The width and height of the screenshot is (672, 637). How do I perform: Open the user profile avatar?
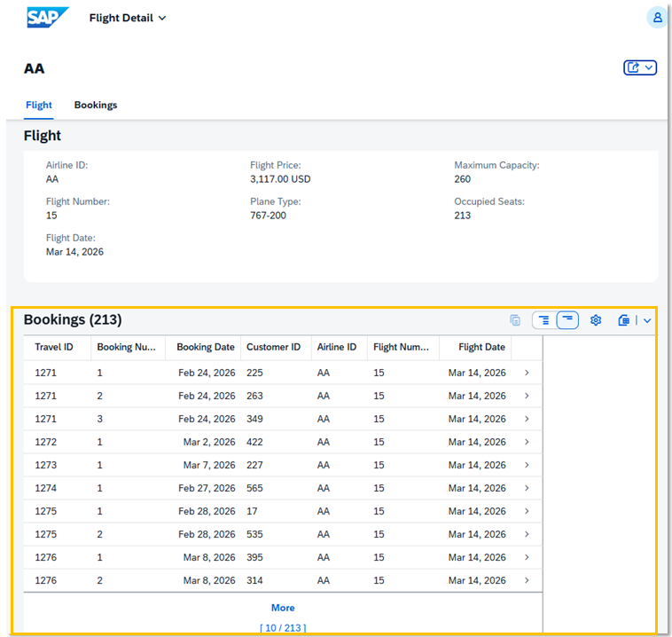click(x=657, y=18)
